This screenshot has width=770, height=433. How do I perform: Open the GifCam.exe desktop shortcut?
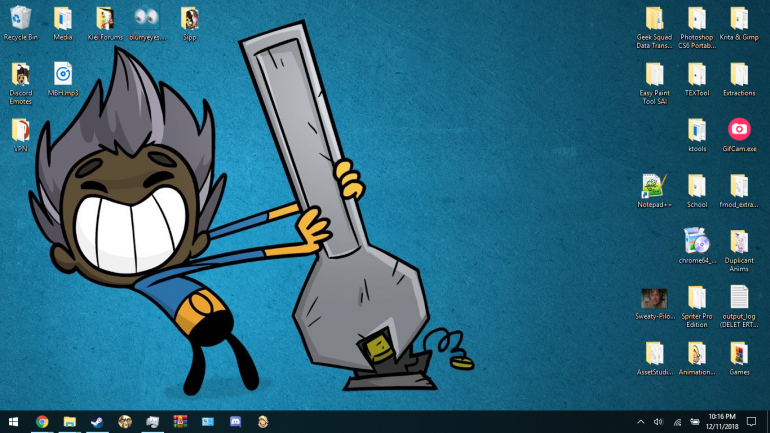pyautogui.click(x=738, y=130)
